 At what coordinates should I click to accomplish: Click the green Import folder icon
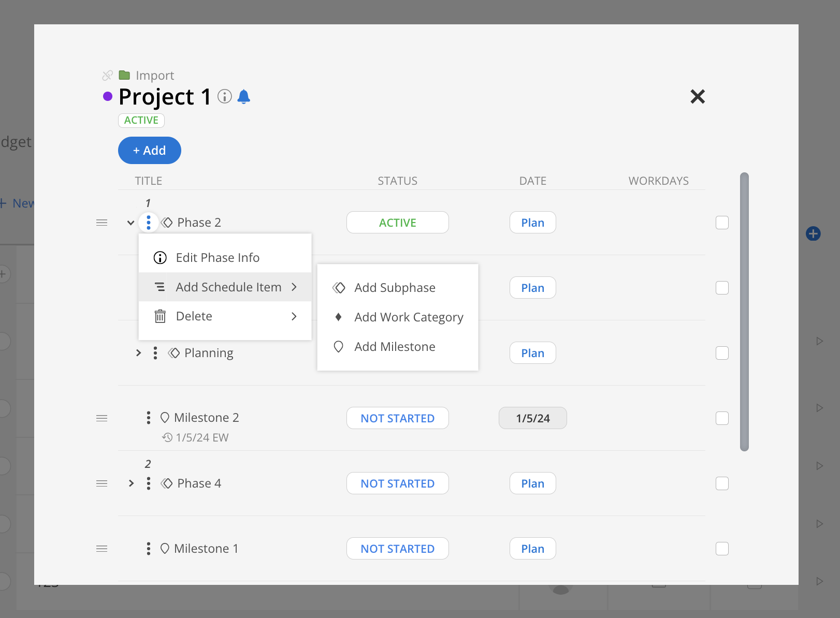[x=124, y=75]
